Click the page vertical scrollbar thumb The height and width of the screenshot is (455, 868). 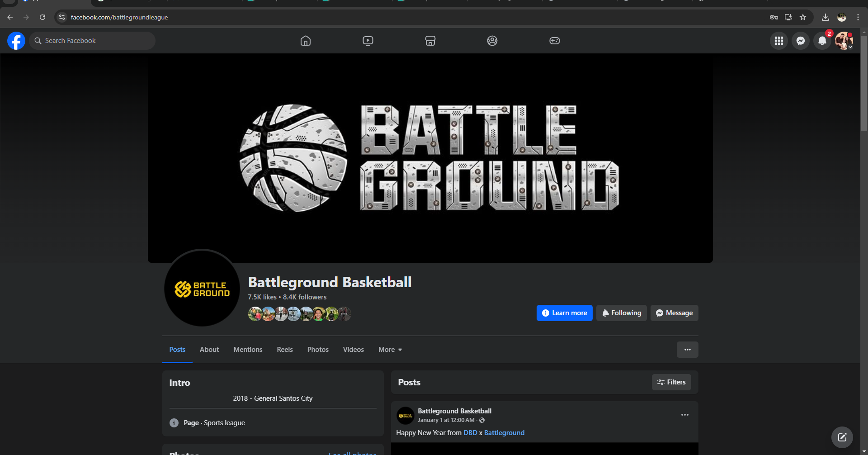pos(864,84)
